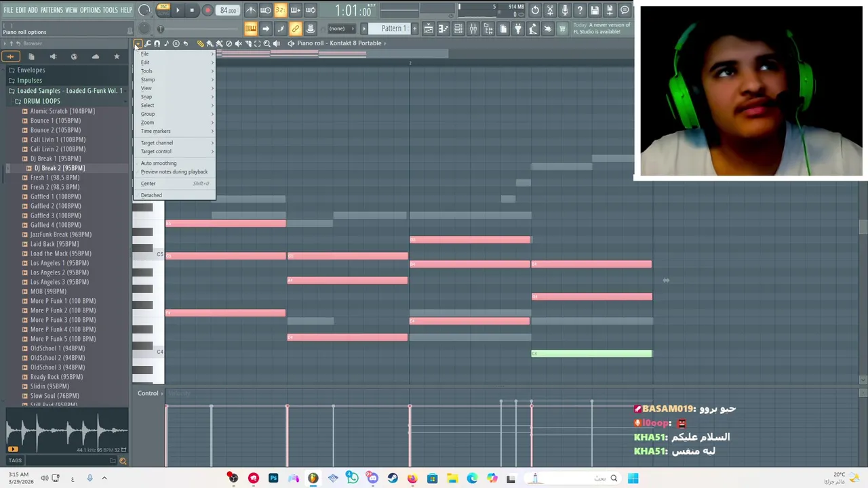Select Bounce 1 (105BPM) sample
This screenshot has width=868, height=488.
pyautogui.click(x=55, y=121)
